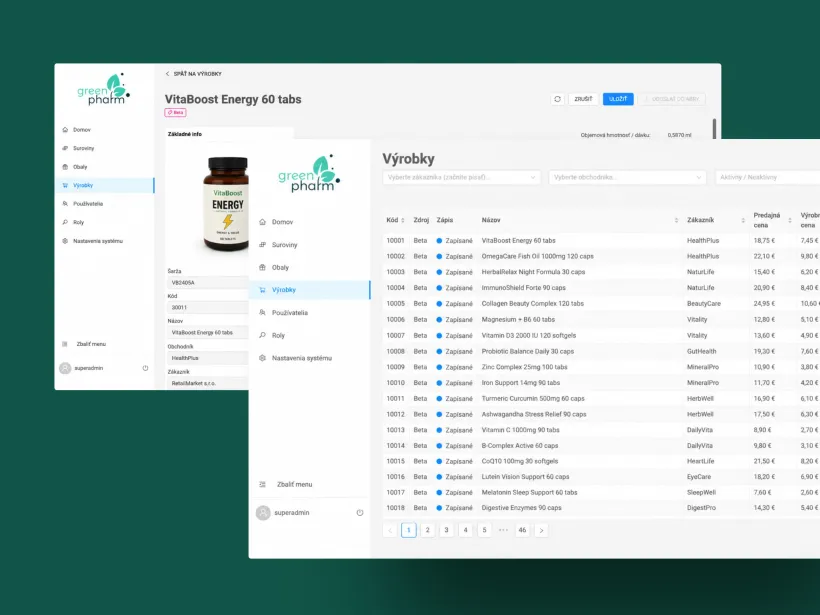Click the pink Beta tag under product title

(x=175, y=112)
